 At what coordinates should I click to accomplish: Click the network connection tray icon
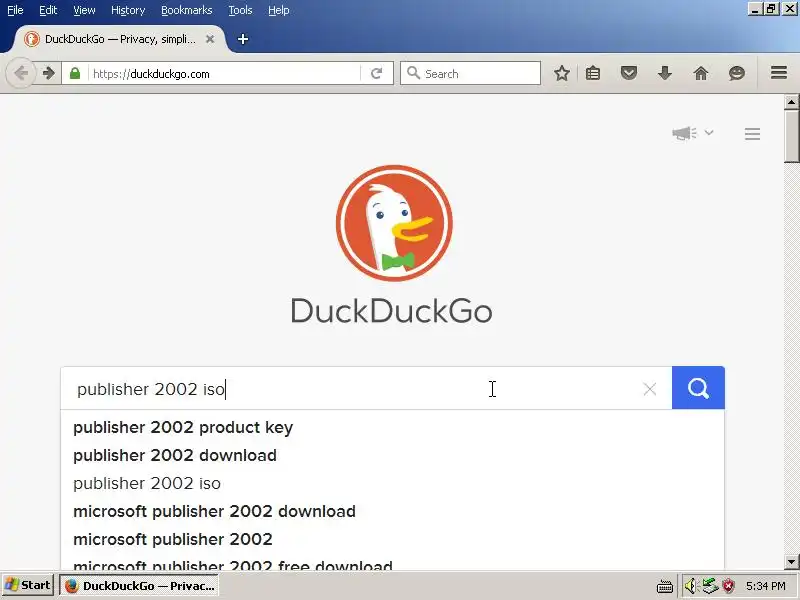click(710, 586)
